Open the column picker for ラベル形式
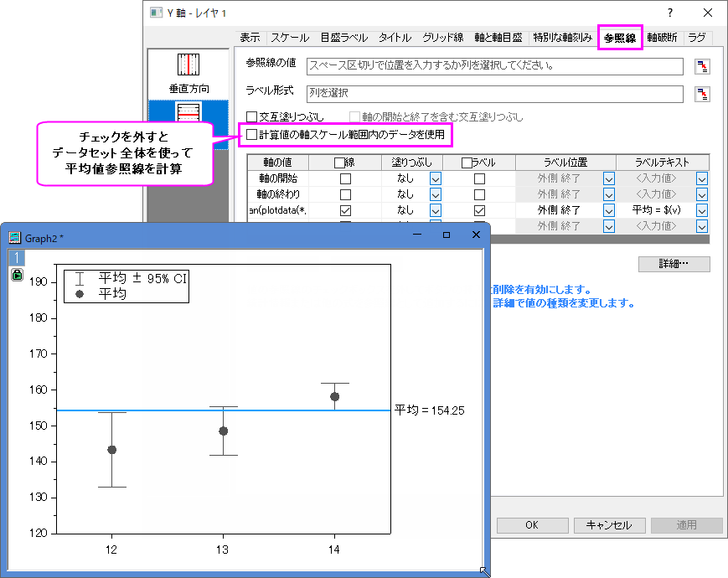 tap(702, 95)
